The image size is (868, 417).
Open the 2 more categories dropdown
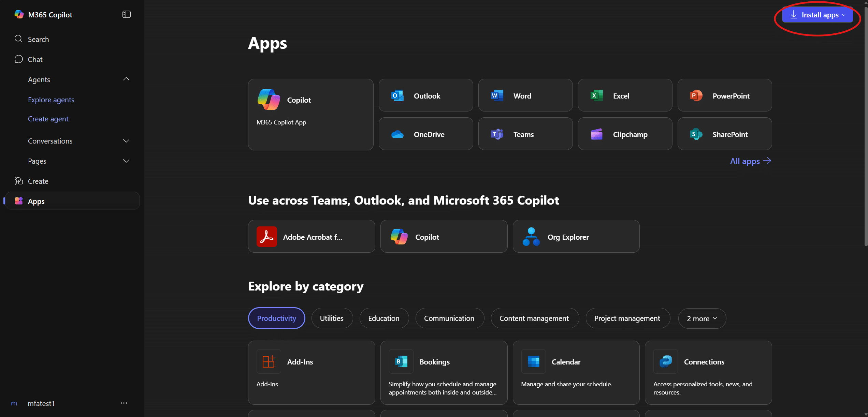pyautogui.click(x=702, y=318)
